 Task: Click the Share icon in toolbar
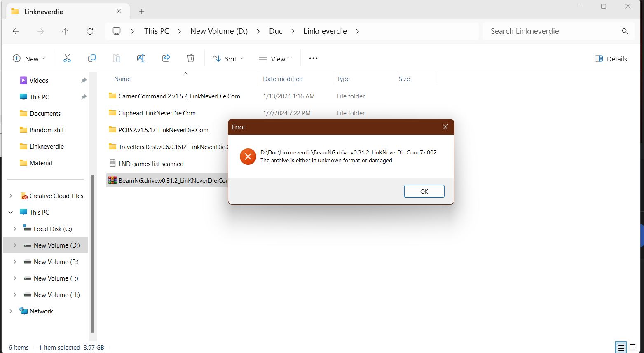click(166, 58)
